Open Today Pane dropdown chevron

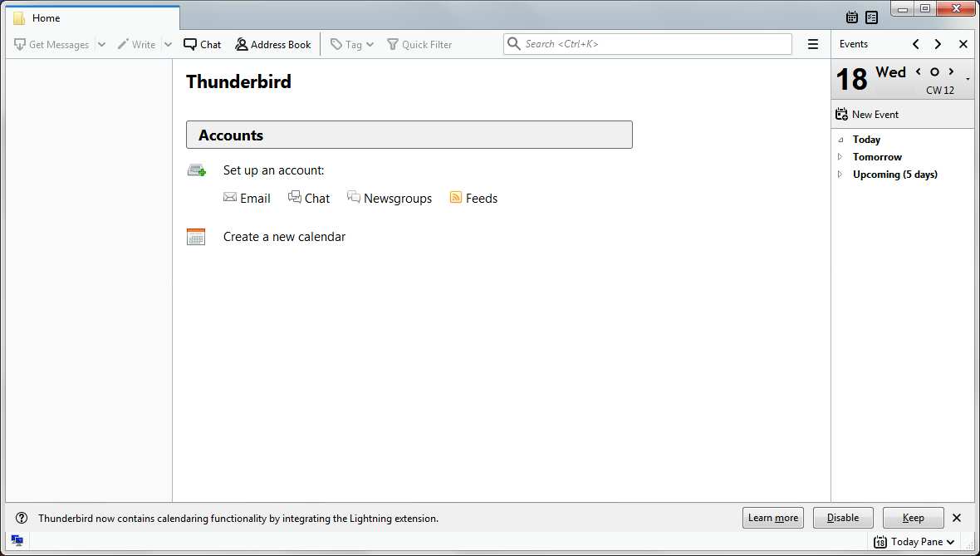951,542
